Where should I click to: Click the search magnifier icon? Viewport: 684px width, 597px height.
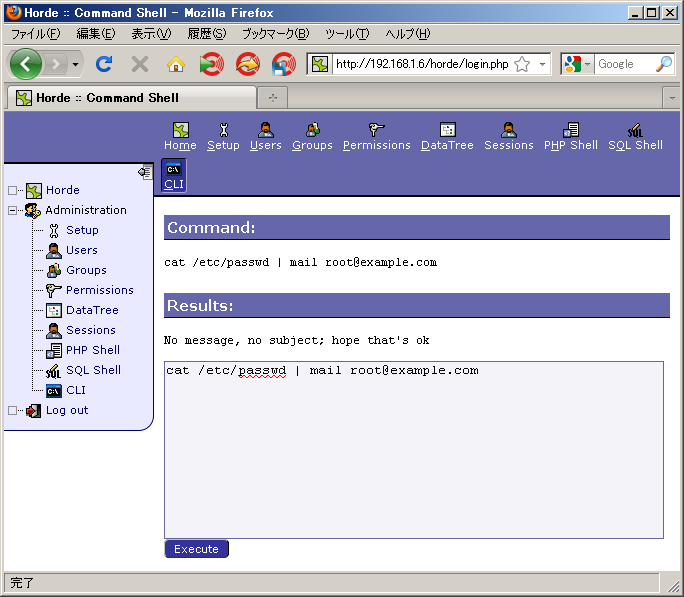coord(664,64)
